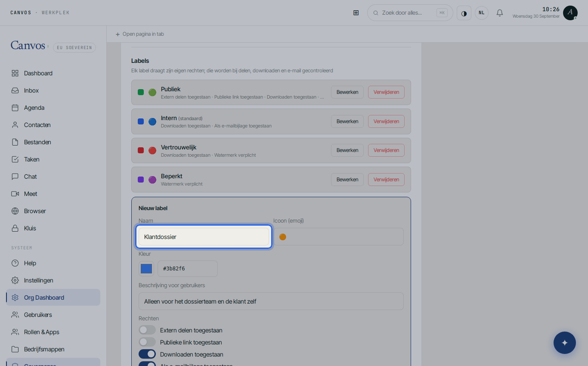This screenshot has height=366, width=588.
Task: Enable the Extern delen toegestaan switch
Action: click(147, 330)
